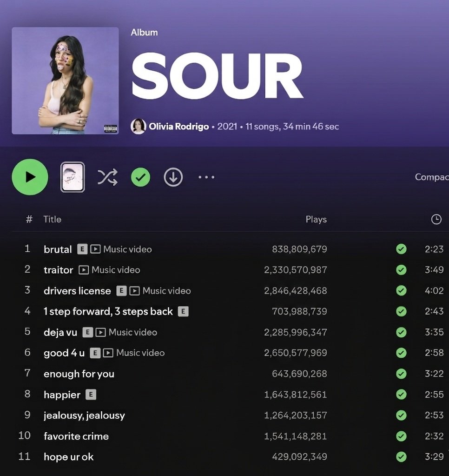Toggle saved checkmark for good 4 u
449x476 pixels.
tap(401, 353)
